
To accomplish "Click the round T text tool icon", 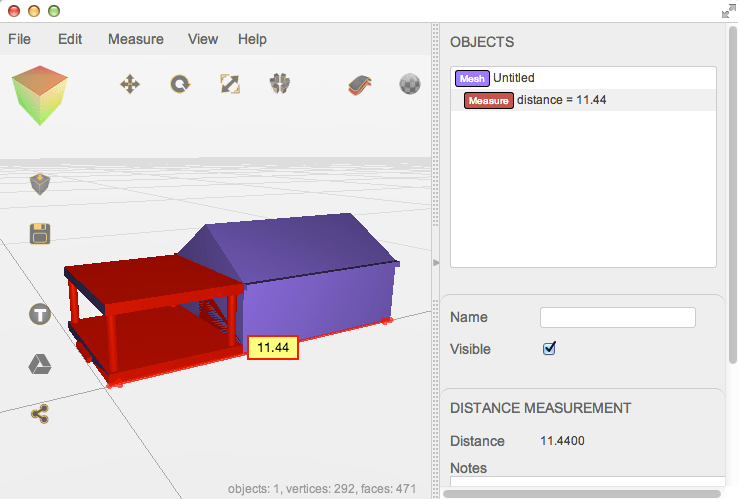I will pos(40,314).
